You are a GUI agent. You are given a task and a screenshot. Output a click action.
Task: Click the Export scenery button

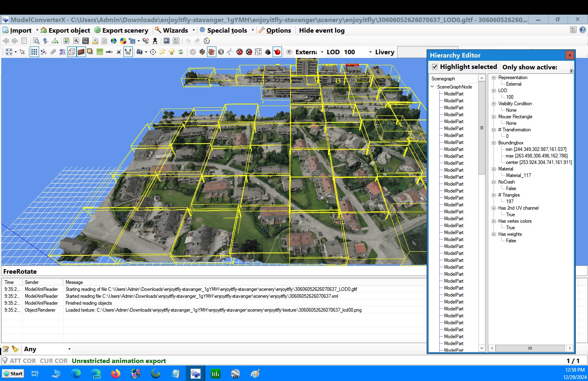pyautogui.click(x=121, y=30)
